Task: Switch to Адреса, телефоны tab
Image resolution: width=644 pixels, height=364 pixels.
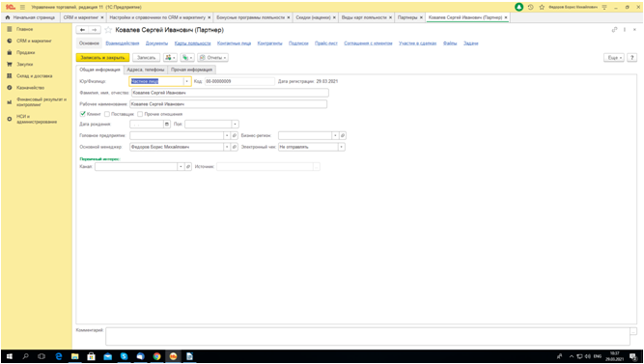Action: click(146, 70)
